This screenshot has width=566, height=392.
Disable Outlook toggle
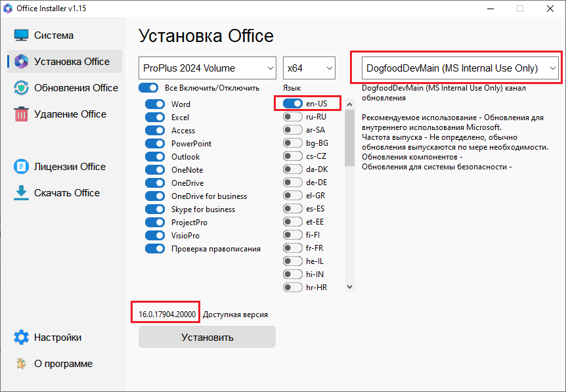click(x=155, y=157)
